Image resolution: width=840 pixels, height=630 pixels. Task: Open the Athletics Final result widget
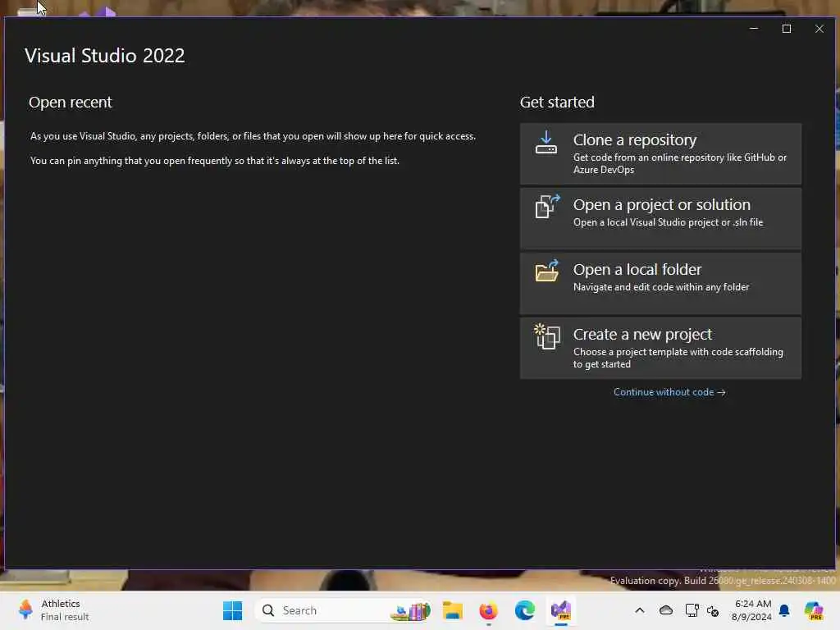coord(53,610)
